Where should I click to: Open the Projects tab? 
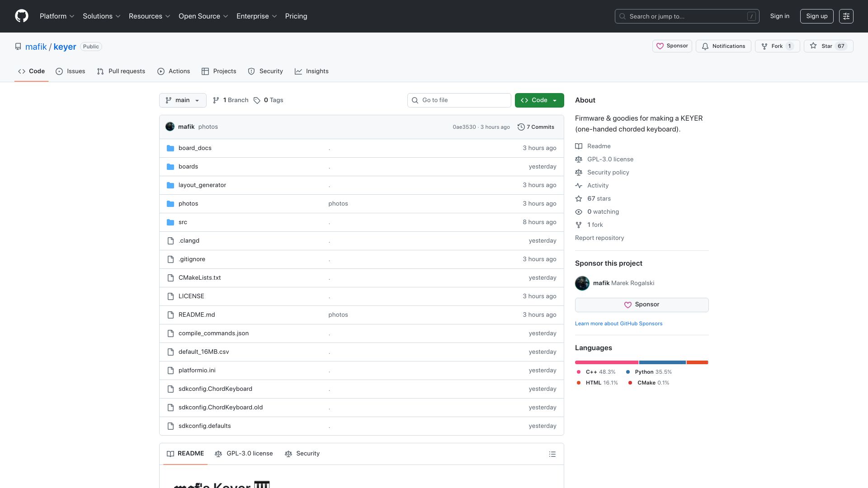click(219, 71)
